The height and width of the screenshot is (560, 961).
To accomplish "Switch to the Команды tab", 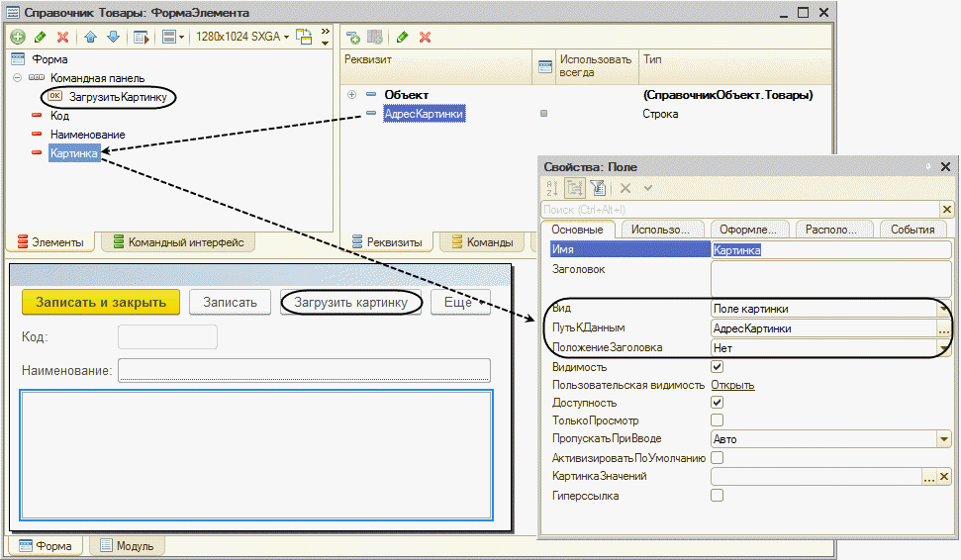I will [x=482, y=242].
